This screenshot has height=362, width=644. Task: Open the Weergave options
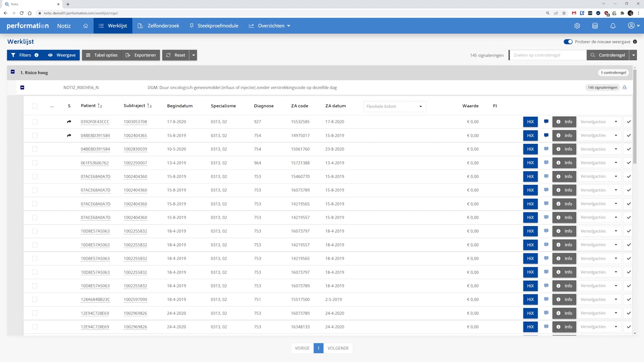click(62, 55)
